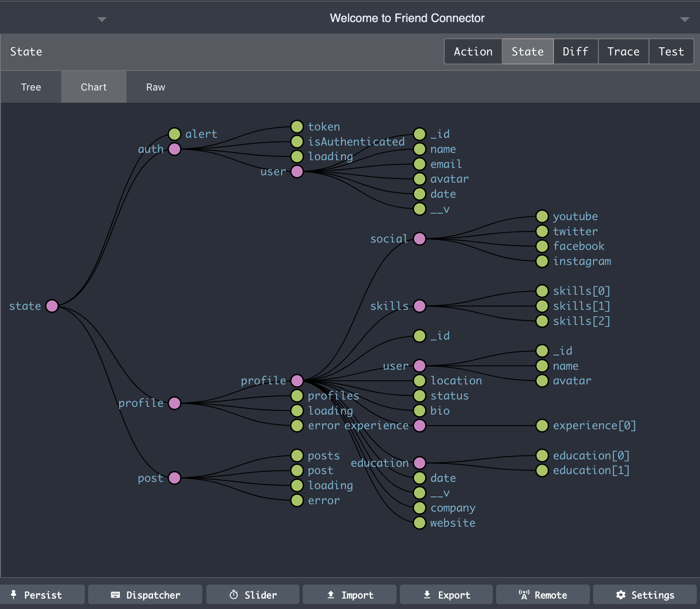The image size is (700, 609).
Task: Go to the Test tab
Action: coord(671,51)
